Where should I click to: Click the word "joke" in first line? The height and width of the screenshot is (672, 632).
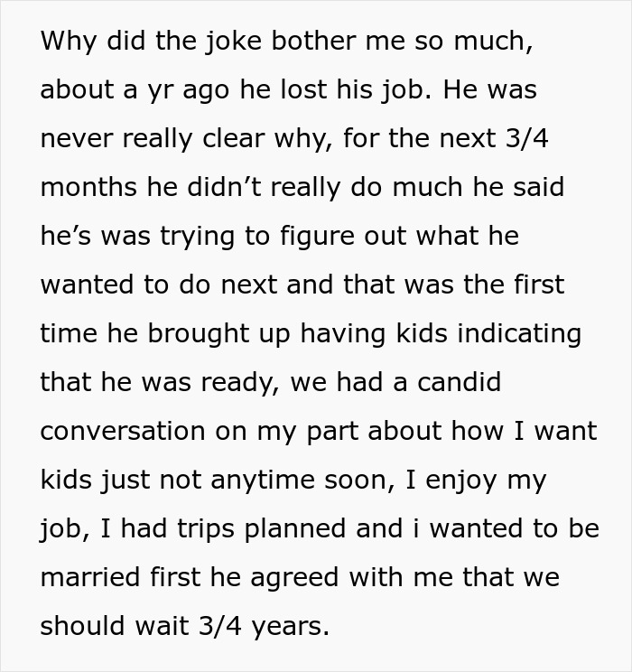[234, 42]
